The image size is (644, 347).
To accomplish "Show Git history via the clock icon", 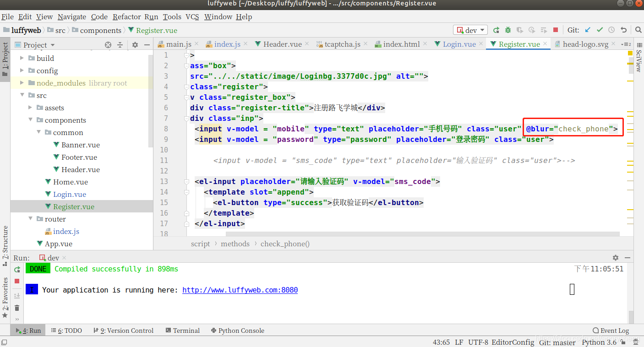I will [611, 30].
